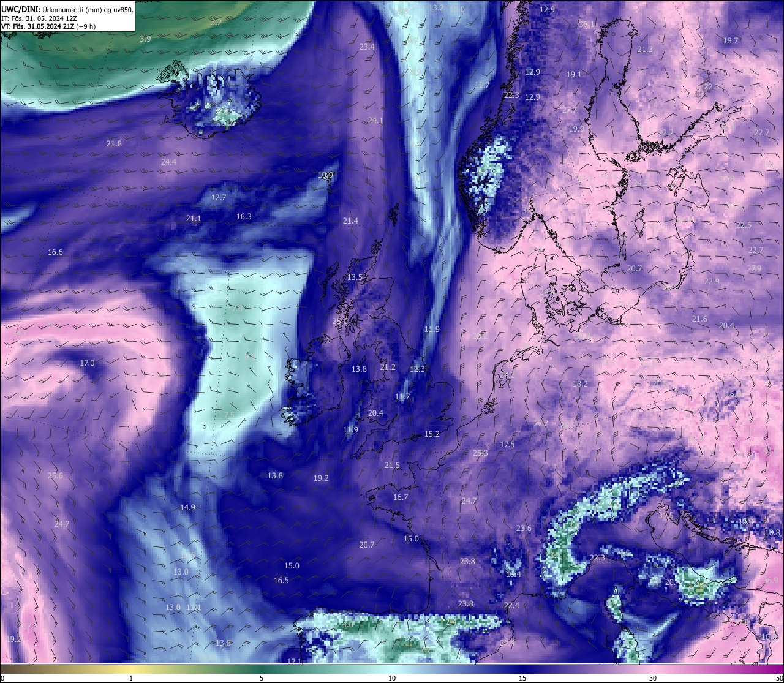Select the 16.6 value label
784x683 pixels.
[x=55, y=252]
